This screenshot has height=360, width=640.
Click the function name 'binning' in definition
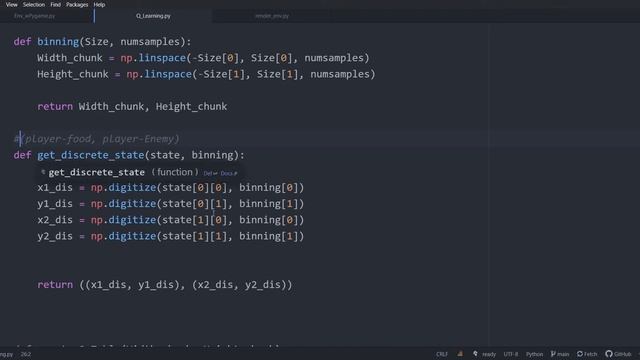58,42
